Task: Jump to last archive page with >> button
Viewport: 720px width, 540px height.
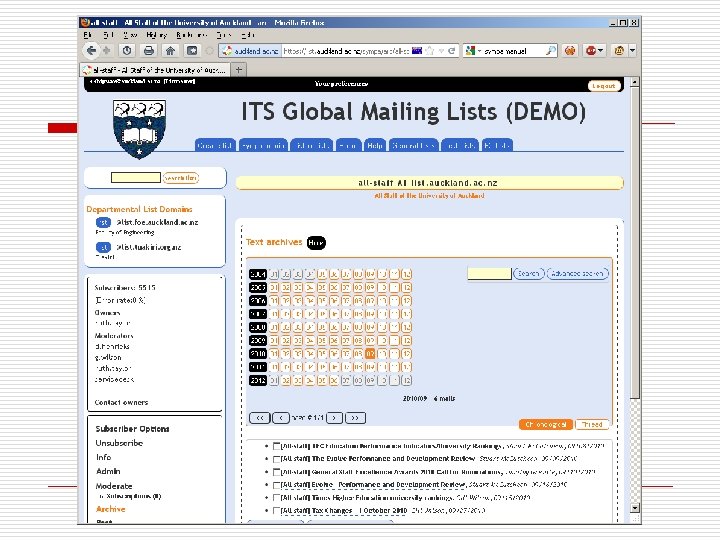Action: (x=355, y=418)
